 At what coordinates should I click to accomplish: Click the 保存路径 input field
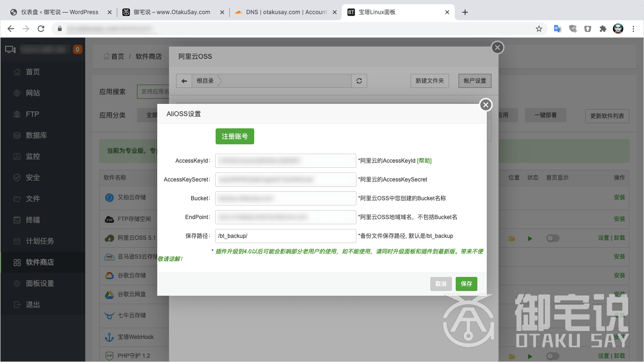point(286,236)
